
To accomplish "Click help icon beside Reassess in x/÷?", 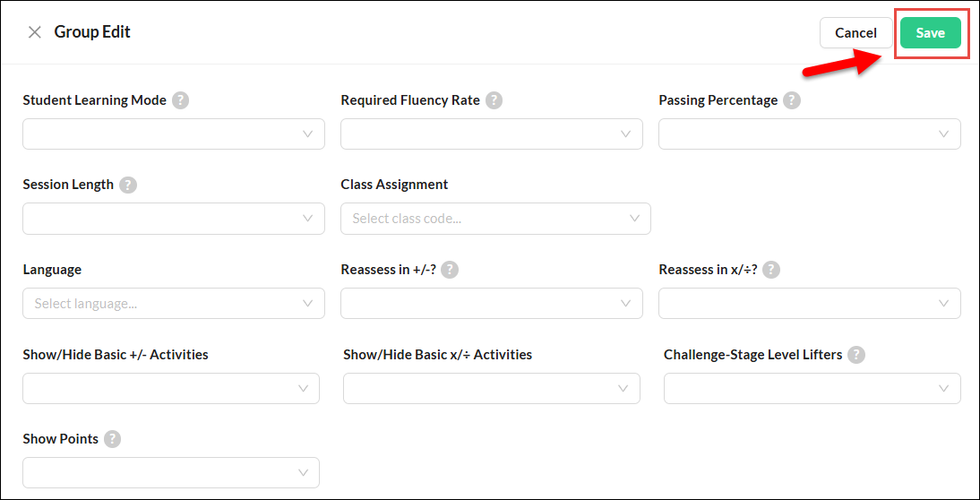I will [x=770, y=270].
